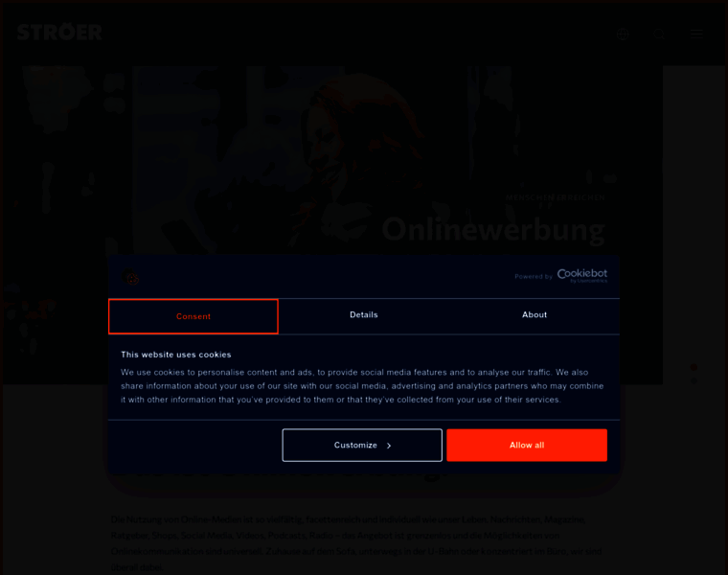Click the cookie dialog's company logo icon
This screenshot has height=575, width=728.
tap(130, 276)
